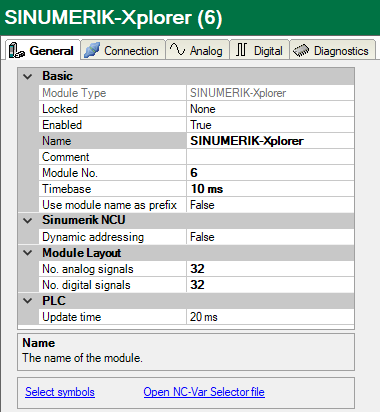Image resolution: width=380 pixels, height=412 pixels.
Task: Select the Timebase 10 ms field
Action: [x=270, y=189]
